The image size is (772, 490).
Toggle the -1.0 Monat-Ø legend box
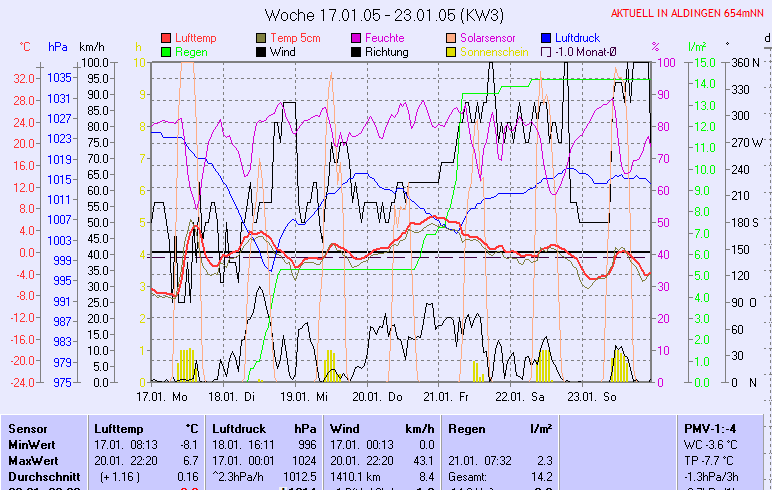[x=547, y=52]
